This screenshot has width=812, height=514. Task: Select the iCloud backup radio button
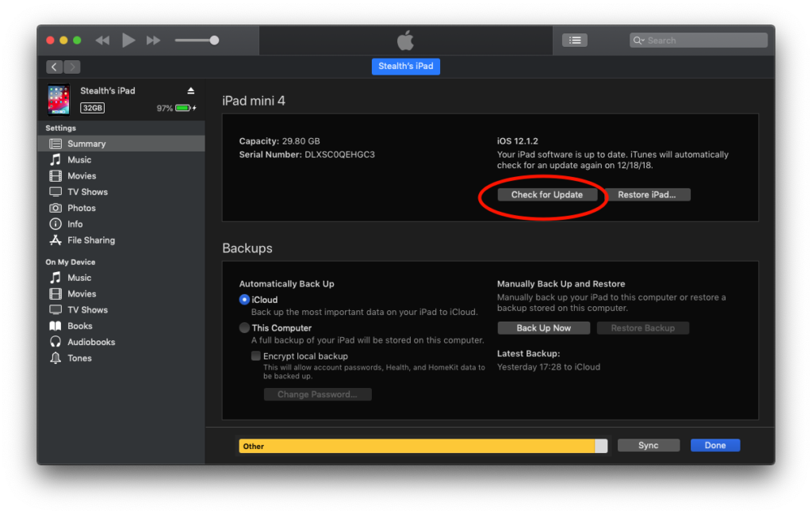(244, 300)
